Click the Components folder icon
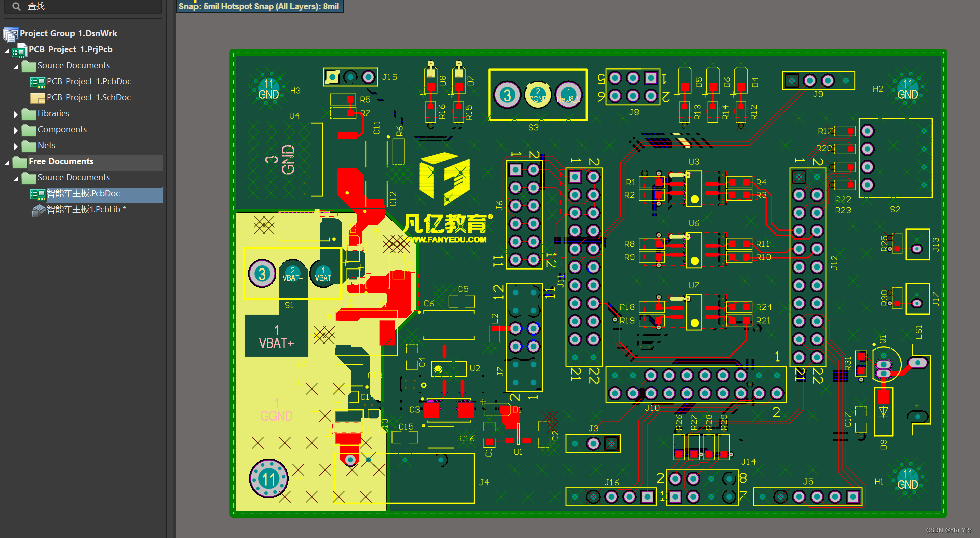Screen dimensions: 980x538 [x=29, y=130]
